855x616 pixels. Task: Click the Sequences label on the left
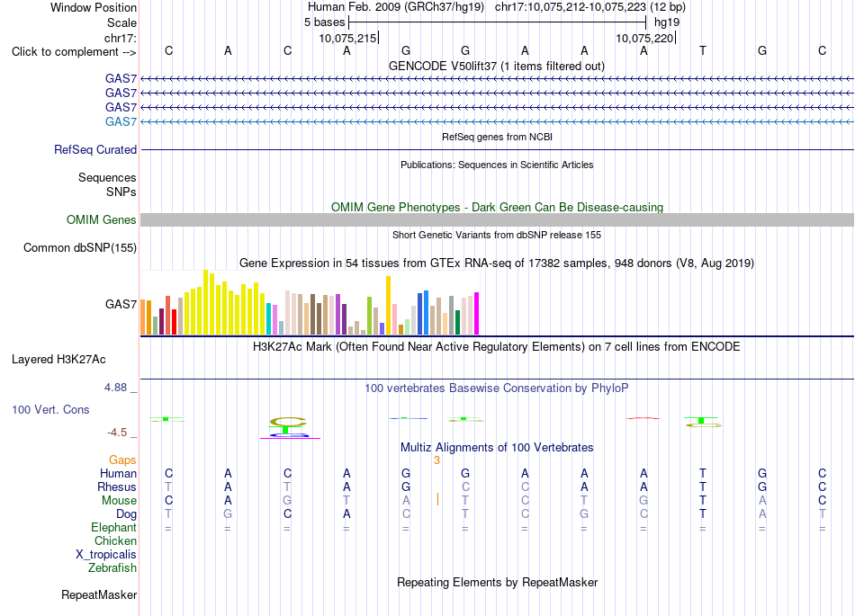107,177
